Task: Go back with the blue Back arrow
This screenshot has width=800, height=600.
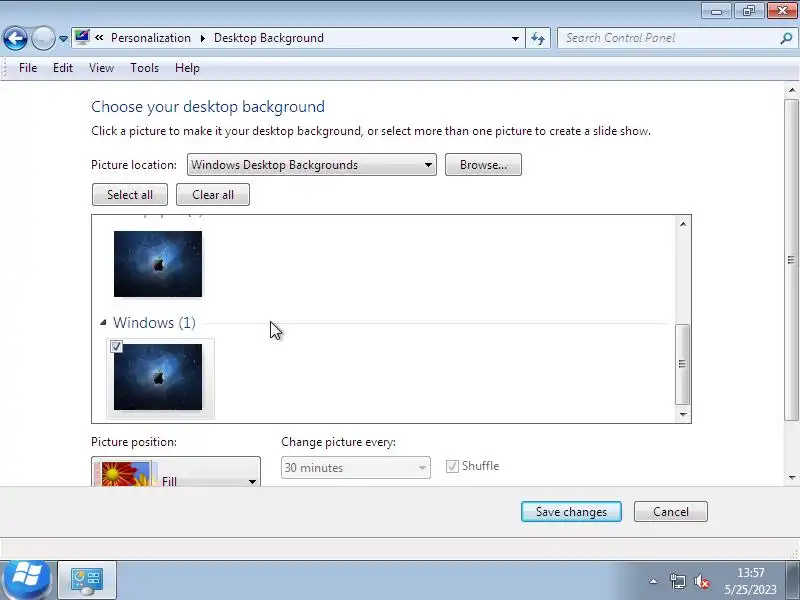Action: tap(15, 38)
